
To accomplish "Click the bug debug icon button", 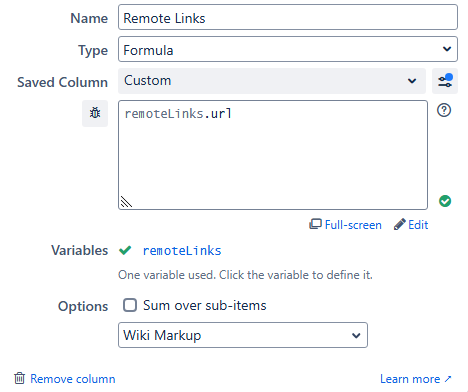I will coord(95,113).
